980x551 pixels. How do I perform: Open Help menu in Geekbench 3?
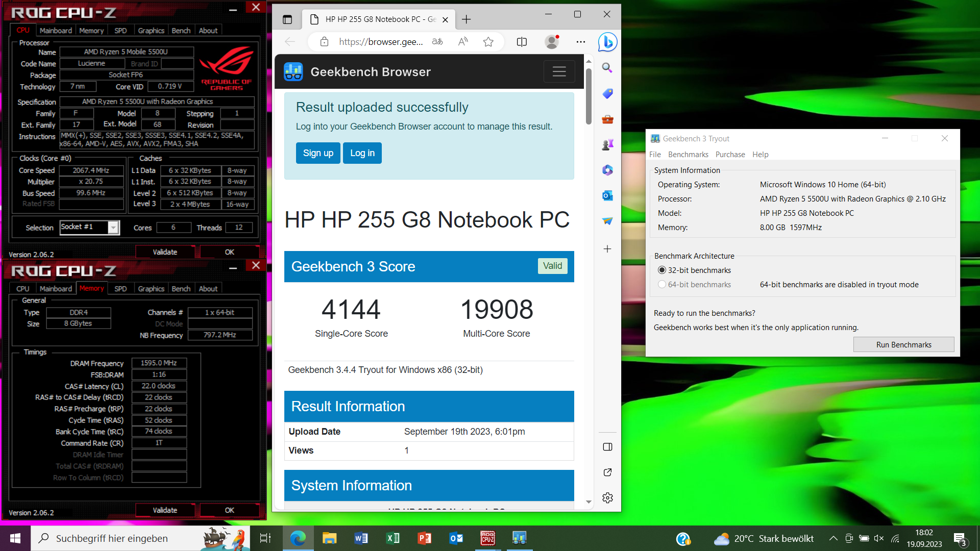coord(760,155)
